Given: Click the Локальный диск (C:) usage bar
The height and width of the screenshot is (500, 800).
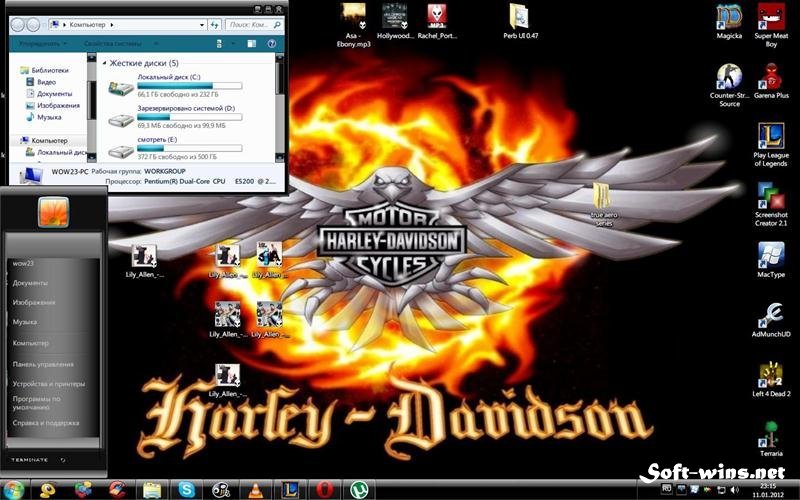Looking at the screenshot, I should (189, 86).
